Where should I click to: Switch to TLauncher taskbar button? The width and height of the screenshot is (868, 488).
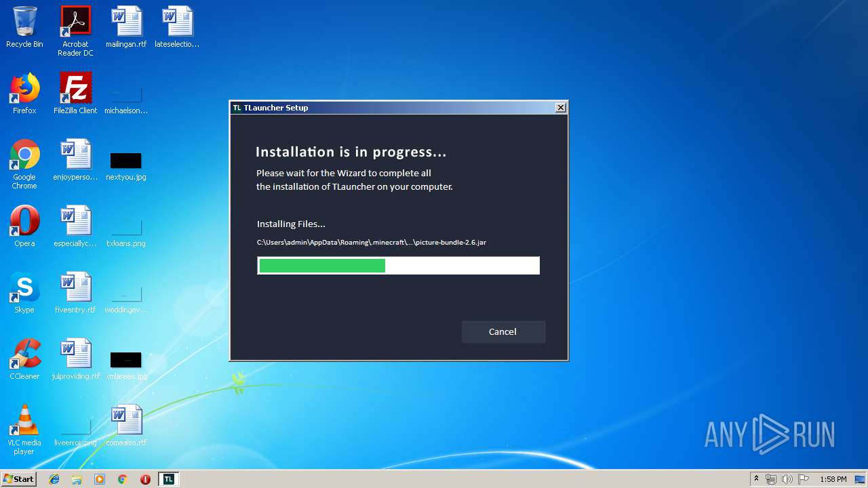pos(168,479)
